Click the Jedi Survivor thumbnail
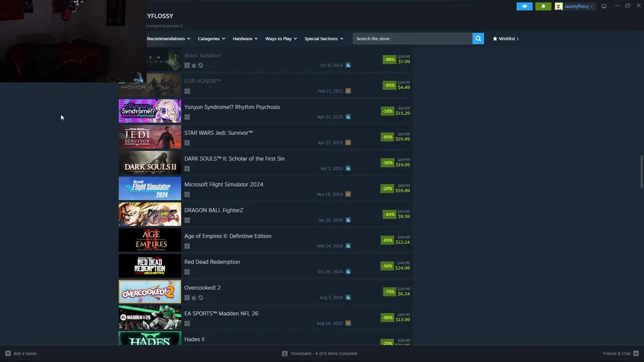The height and width of the screenshot is (362, 644). click(x=150, y=137)
